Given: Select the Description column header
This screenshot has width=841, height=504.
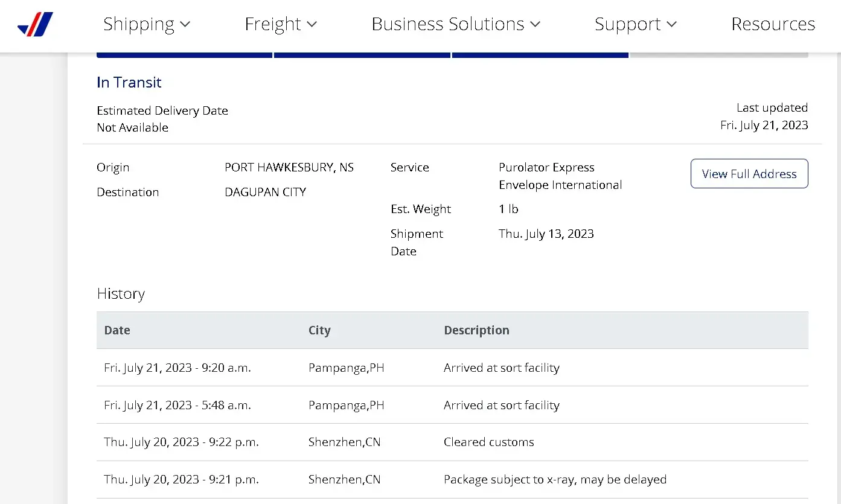Looking at the screenshot, I should click(x=476, y=330).
